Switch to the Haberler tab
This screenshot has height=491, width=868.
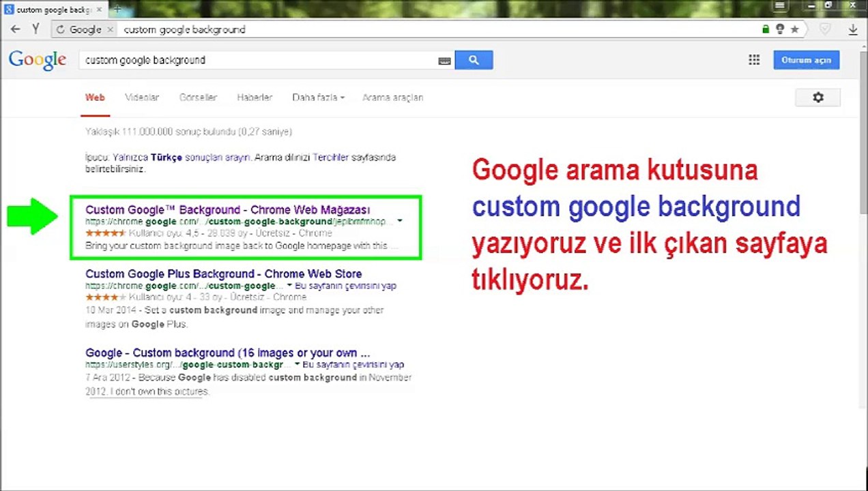pos(255,98)
